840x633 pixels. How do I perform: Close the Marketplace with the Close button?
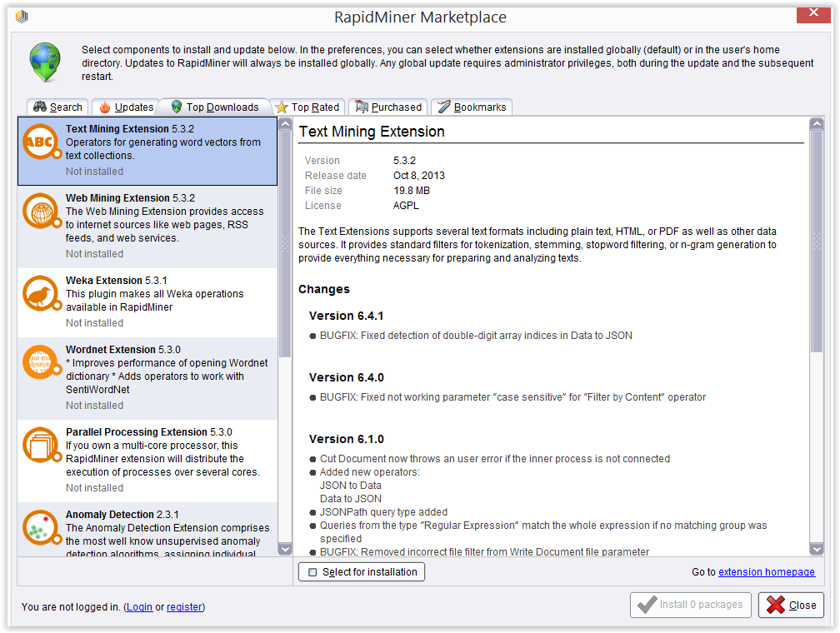(791, 606)
